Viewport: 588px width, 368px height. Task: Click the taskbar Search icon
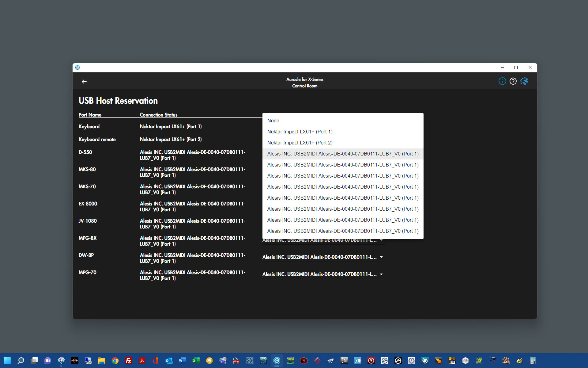[21, 361]
